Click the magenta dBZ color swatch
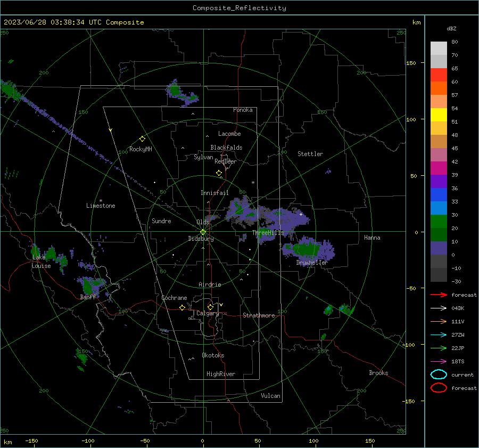 point(439,168)
